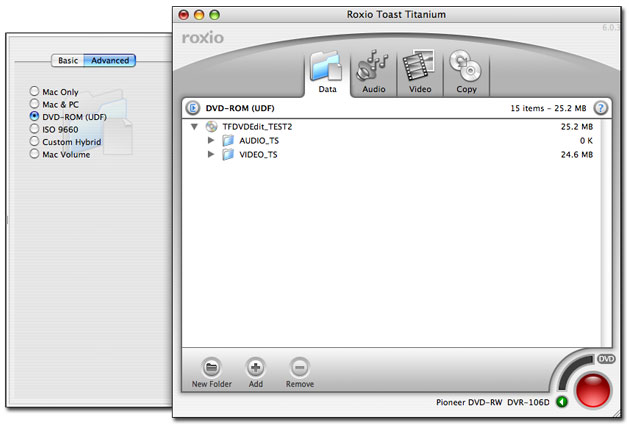Image resolution: width=629 pixels, height=427 pixels.
Task: Click the yellow minimize window button
Action: 199,15
